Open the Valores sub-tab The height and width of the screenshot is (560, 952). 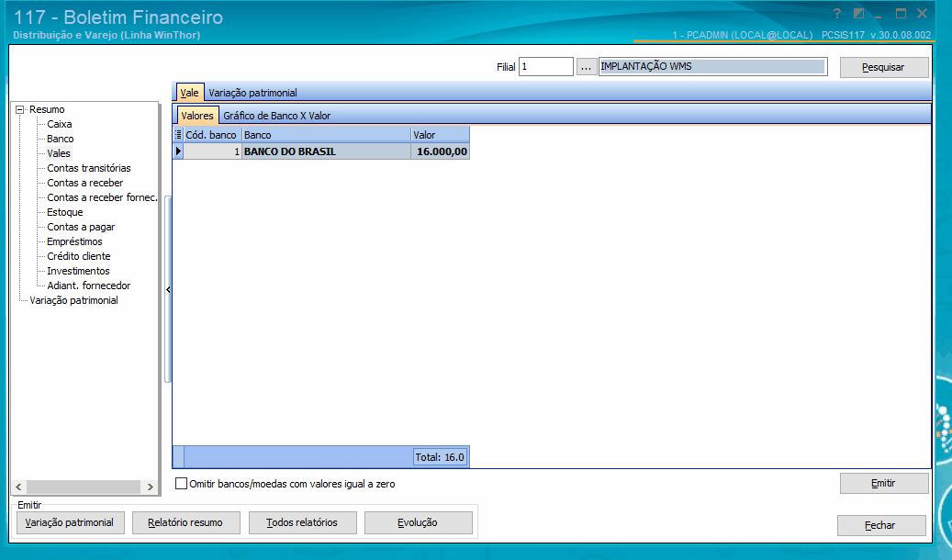pos(197,116)
